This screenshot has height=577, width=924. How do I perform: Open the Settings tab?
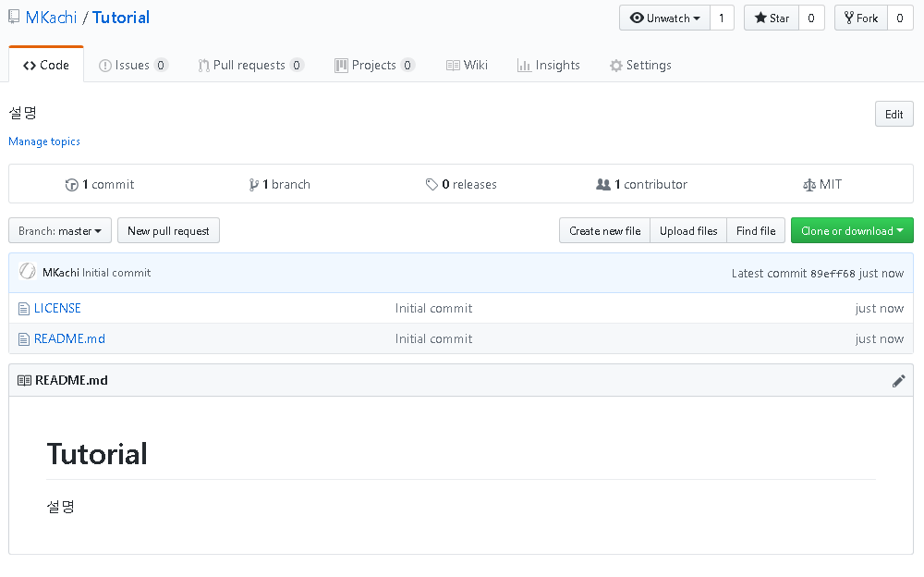point(640,65)
